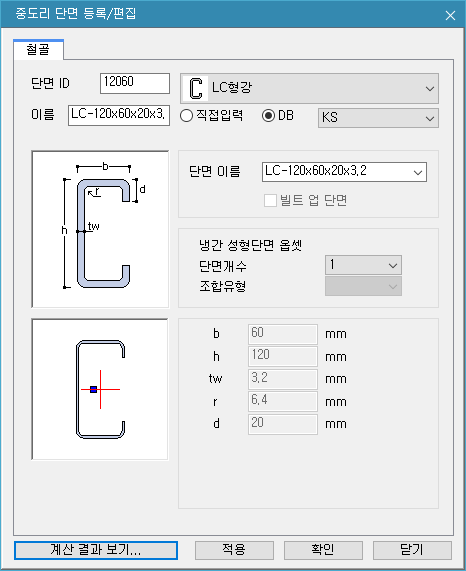This screenshot has height=571, width=466.
Task: Open the LC형강 section type dropdown
Action: [309, 88]
